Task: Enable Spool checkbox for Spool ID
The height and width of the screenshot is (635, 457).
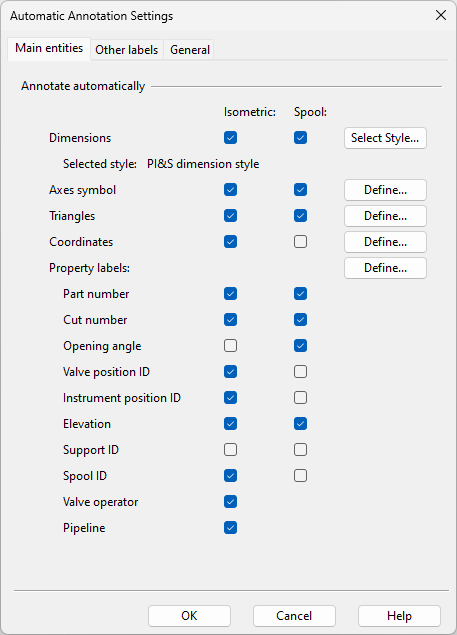Action: [301, 475]
